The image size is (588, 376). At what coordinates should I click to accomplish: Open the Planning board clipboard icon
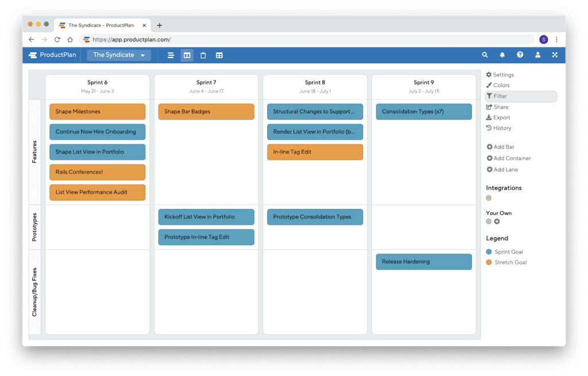tap(203, 55)
